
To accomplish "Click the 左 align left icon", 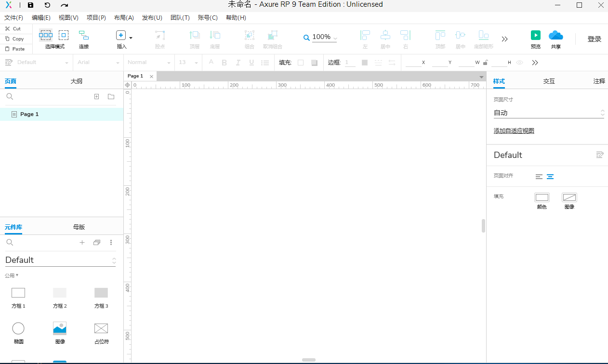I will pyautogui.click(x=365, y=35).
